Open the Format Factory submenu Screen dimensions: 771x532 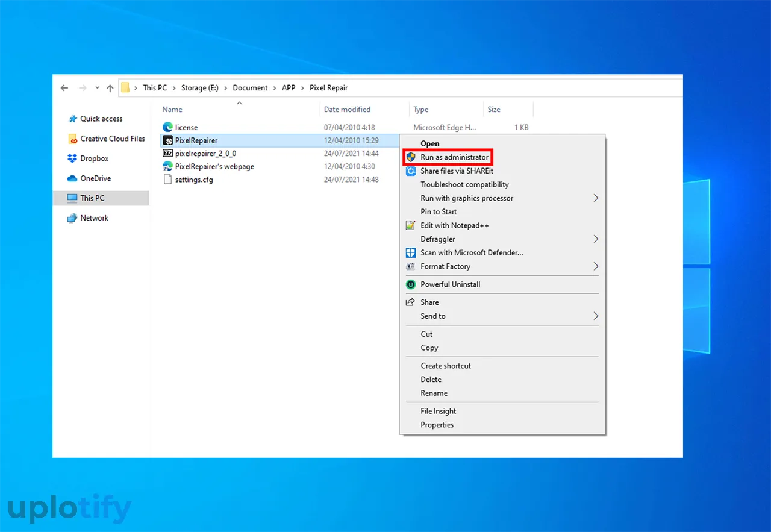pos(502,266)
